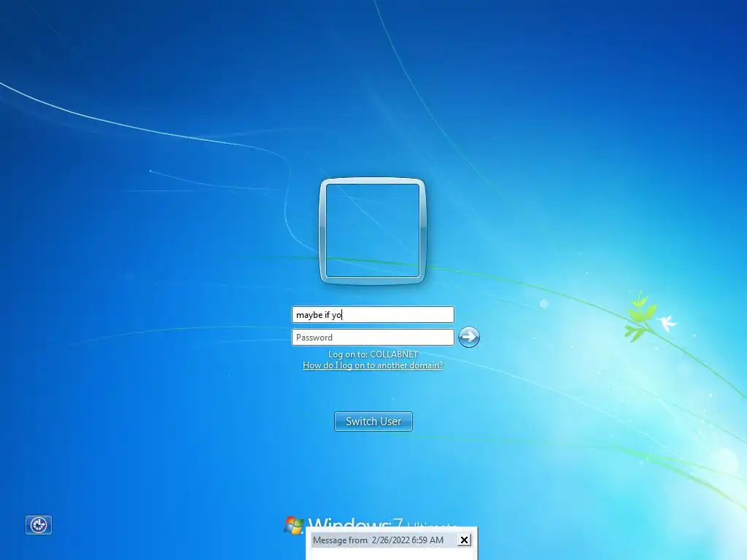Click the empty user account picture frame
Image resolution: width=747 pixels, height=560 pixels.
tap(373, 231)
